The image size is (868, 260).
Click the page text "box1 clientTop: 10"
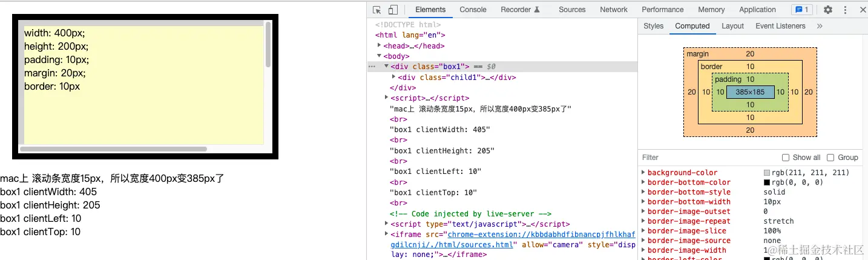[40, 232]
